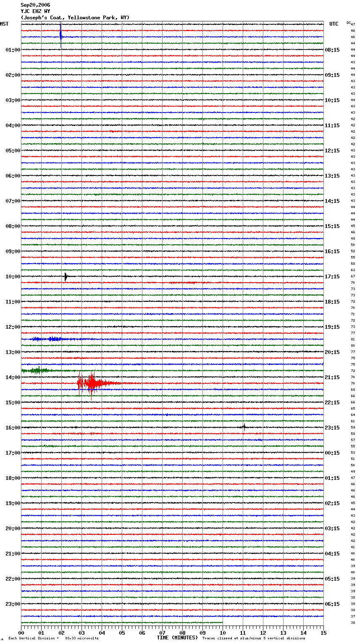Screen dimensions: 357x644
Task: Click the 16:00 MST time label
Action: pyautogui.click(x=13, y=428)
